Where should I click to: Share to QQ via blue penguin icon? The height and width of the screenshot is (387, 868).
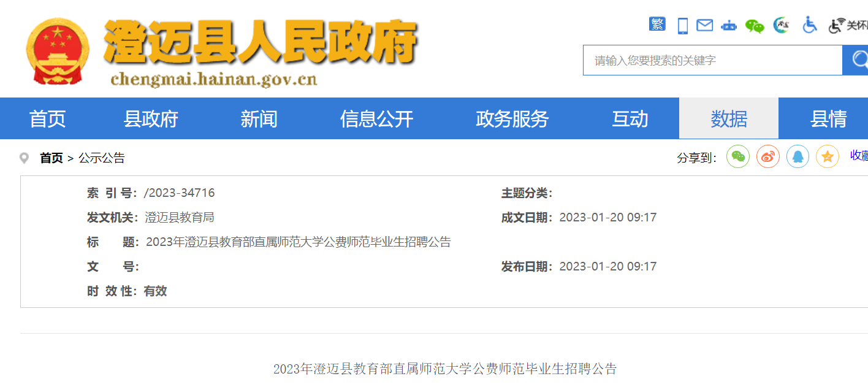798,157
